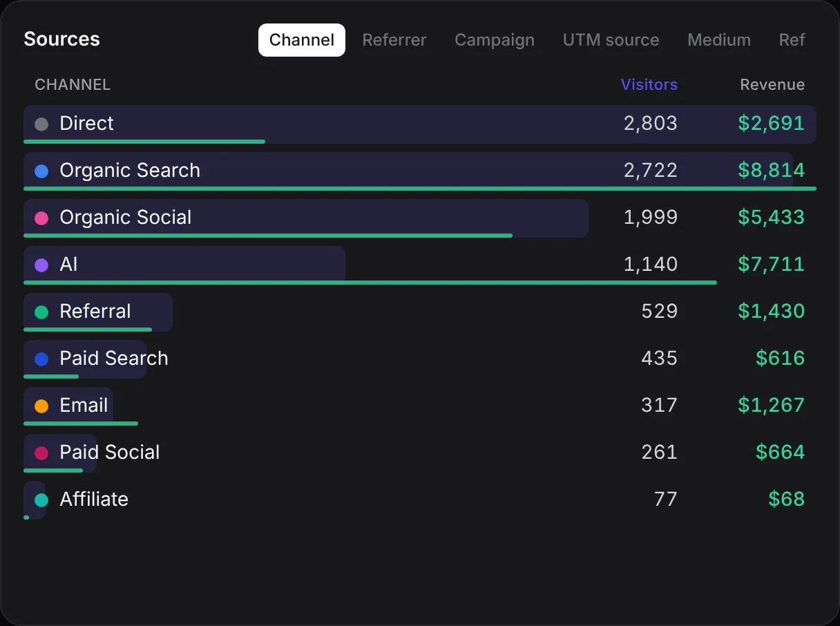The width and height of the screenshot is (840, 626).
Task: Click the pink dot beside Organic Social
Action: 41,218
